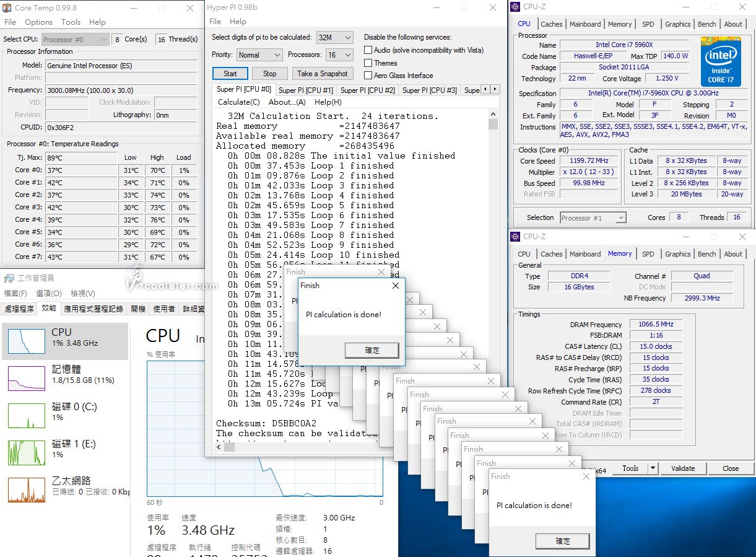Click the Core #0 temperature reading 37°C
The image size is (756, 557).
[81, 170]
